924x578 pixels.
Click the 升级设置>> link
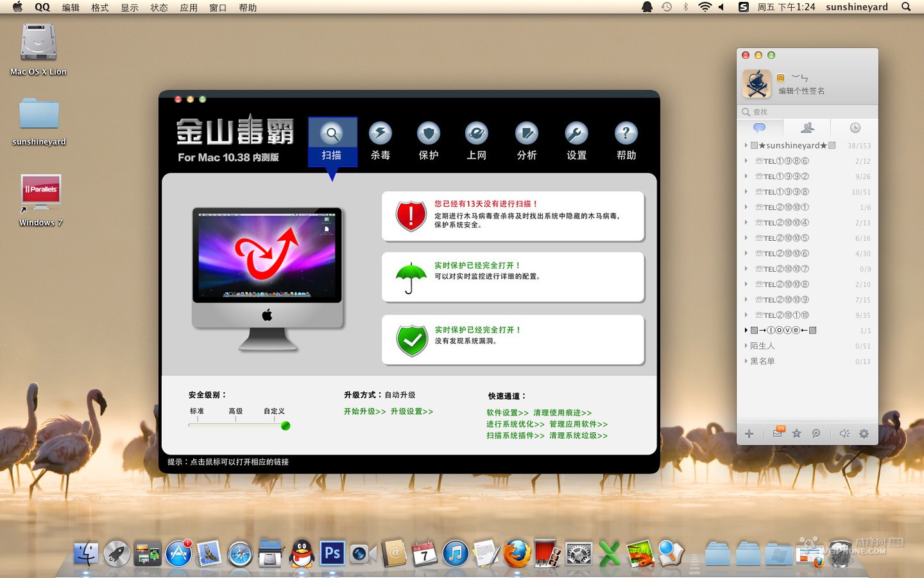click(412, 412)
